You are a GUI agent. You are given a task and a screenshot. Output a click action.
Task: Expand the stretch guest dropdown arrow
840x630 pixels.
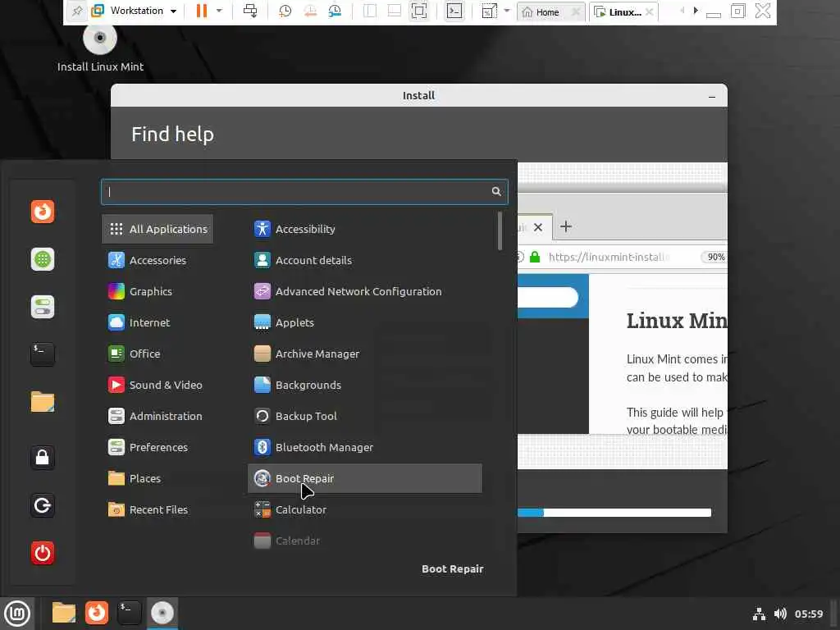[x=507, y=11]
